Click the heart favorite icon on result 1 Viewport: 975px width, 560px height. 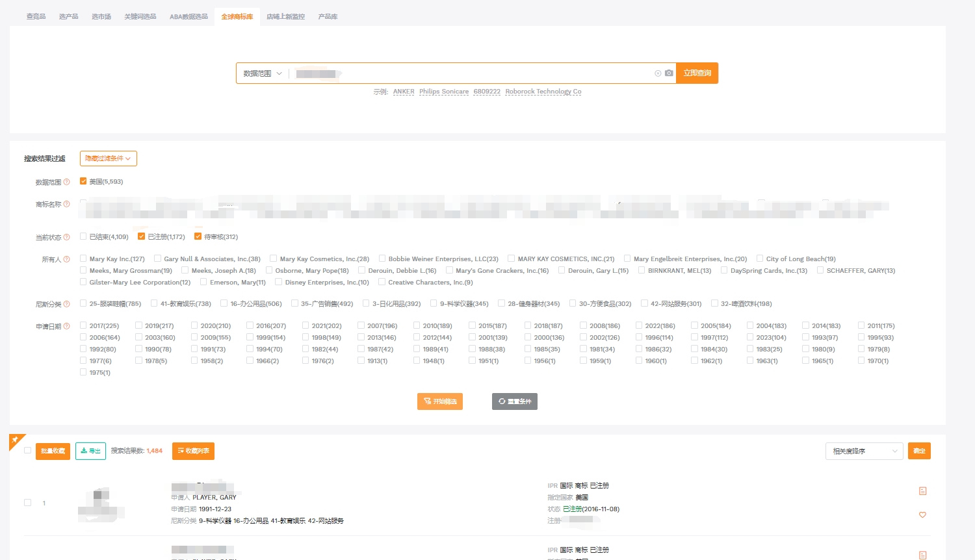(x=922, y=515)
